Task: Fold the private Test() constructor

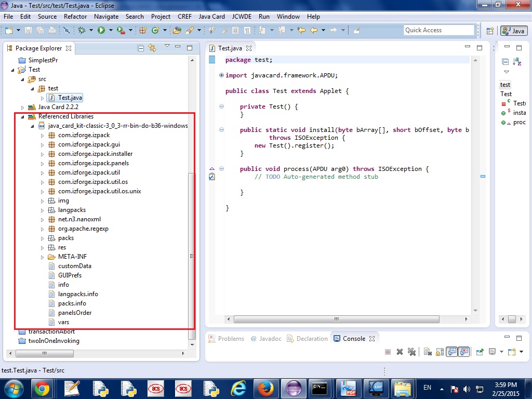Action: (221, 107)
